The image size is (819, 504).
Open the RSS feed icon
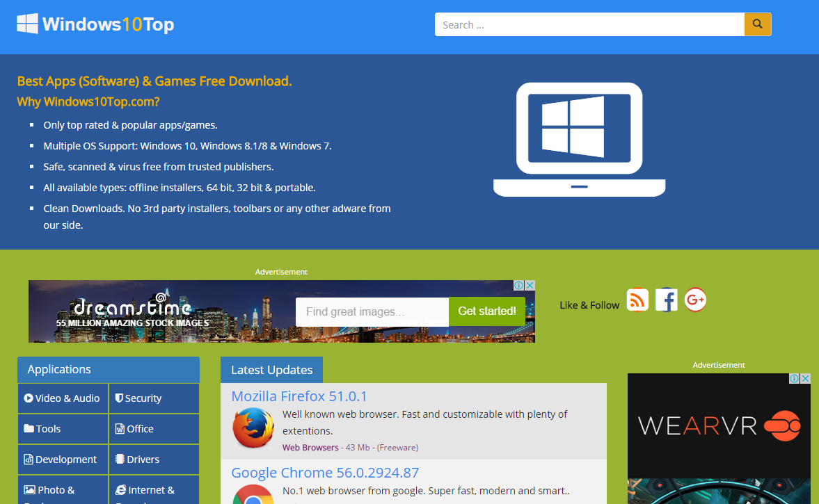[637, 300]
